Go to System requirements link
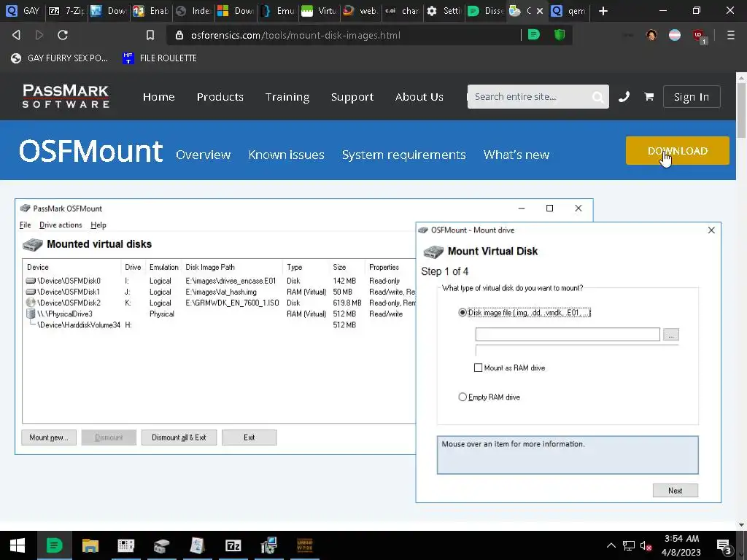 (x=403, y=155)
